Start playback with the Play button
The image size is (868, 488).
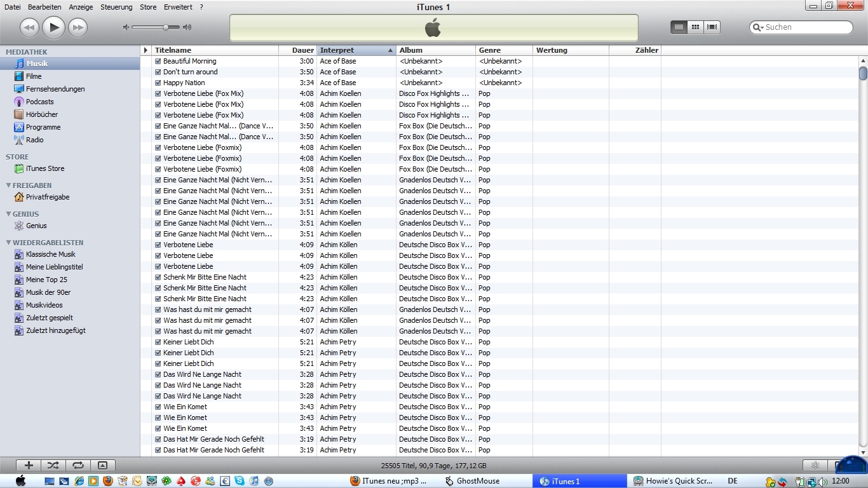54,27
